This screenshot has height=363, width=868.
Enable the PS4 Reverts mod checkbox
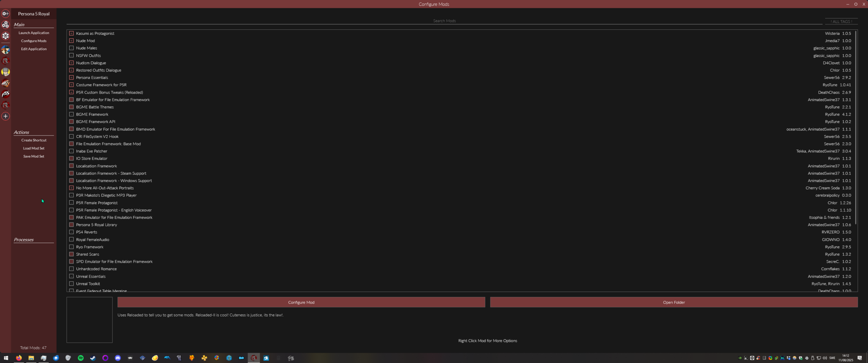71,232
